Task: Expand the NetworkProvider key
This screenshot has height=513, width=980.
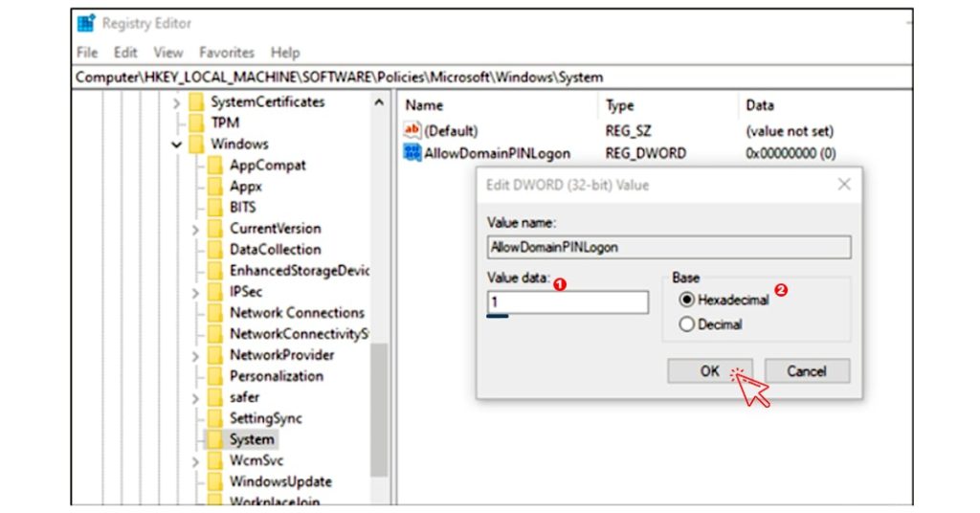Action: point(195,356)
